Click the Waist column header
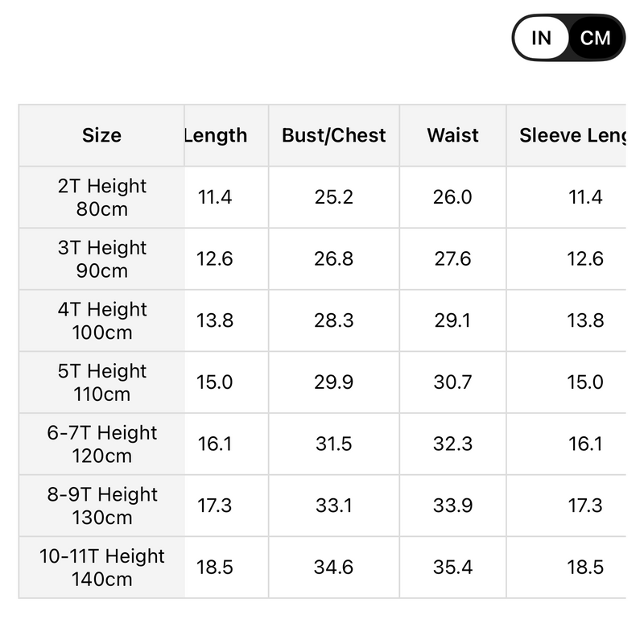This screenshot has height=644, width=644. [452, 135]
